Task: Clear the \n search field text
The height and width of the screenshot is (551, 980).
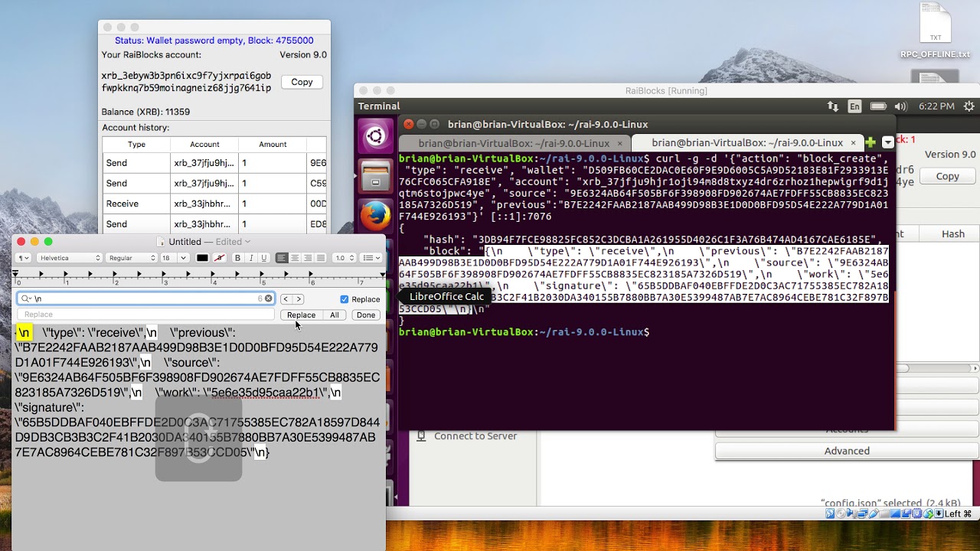Action: (269, 298)
